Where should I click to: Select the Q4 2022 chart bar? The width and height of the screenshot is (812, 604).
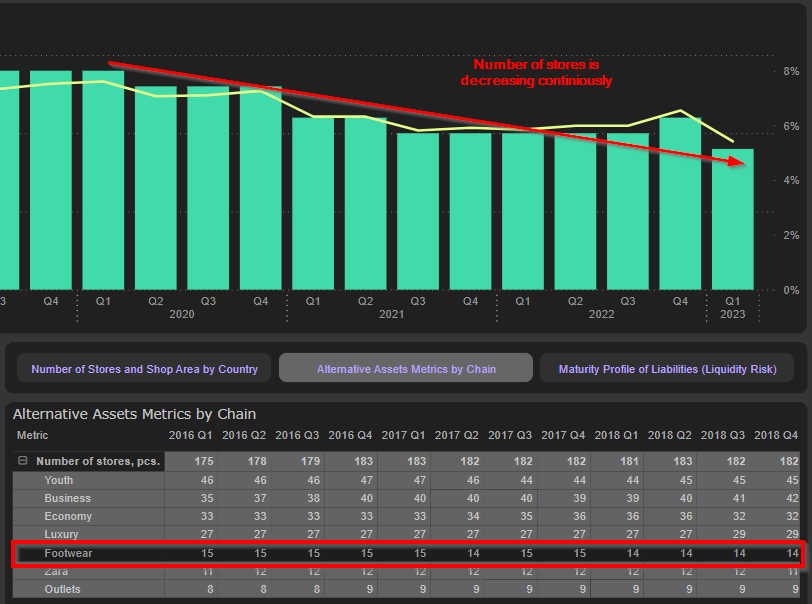coord(680,205)
